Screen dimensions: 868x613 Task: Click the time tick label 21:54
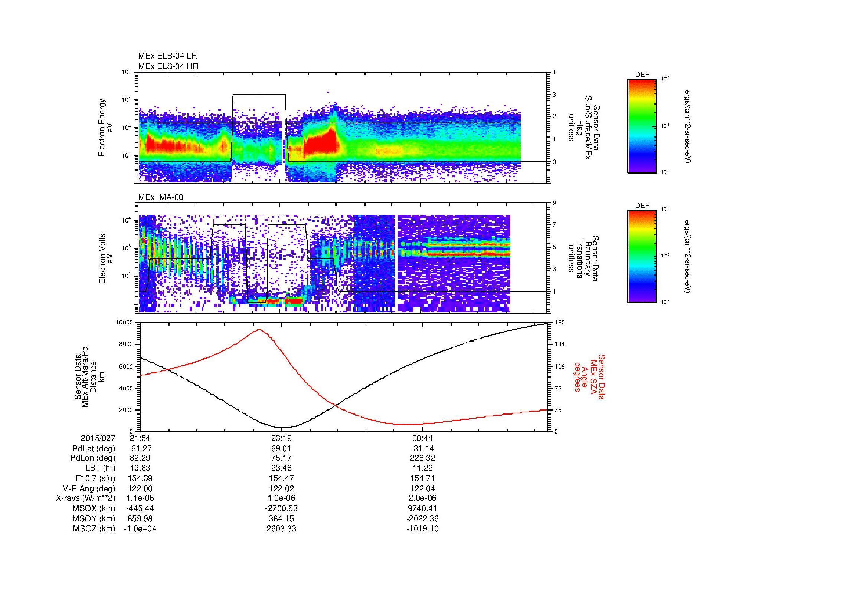pyautogui.click(x=140, y=438)
